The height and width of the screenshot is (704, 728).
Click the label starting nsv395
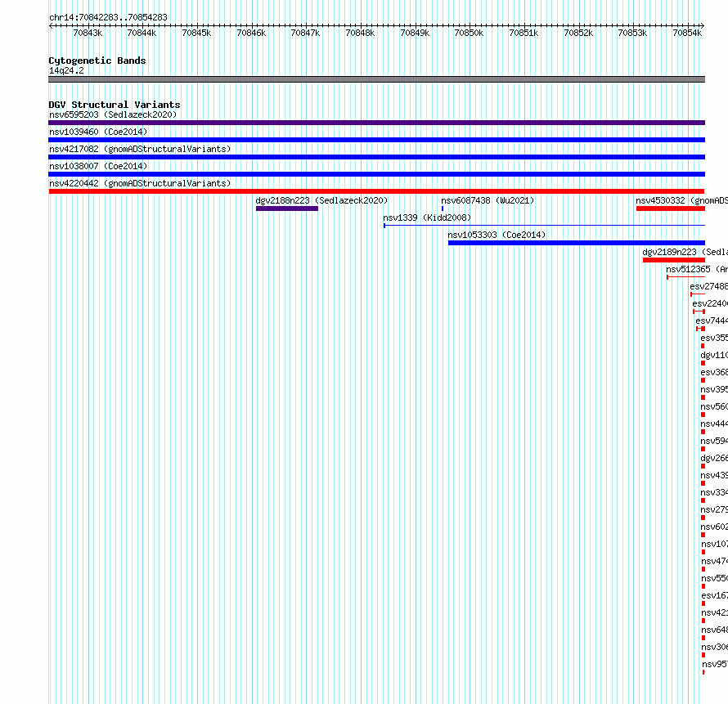pos(714,389)
